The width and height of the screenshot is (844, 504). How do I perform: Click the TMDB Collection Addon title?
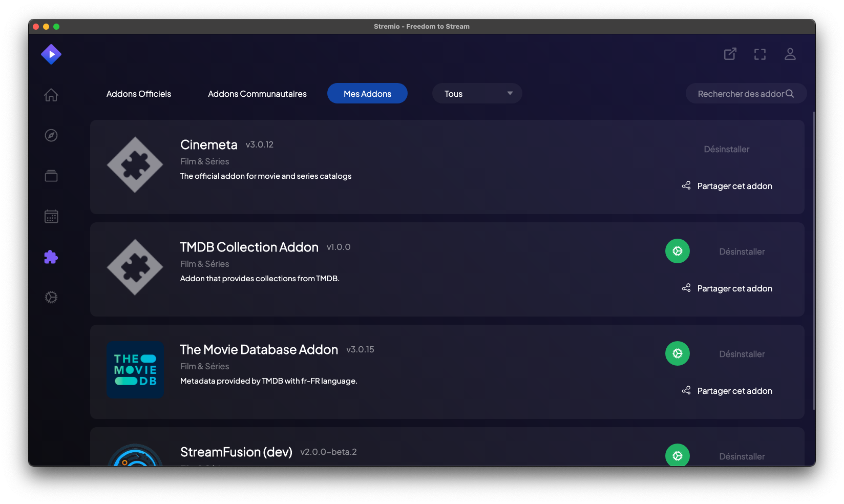pyautogui.click(x=249, y=247)
